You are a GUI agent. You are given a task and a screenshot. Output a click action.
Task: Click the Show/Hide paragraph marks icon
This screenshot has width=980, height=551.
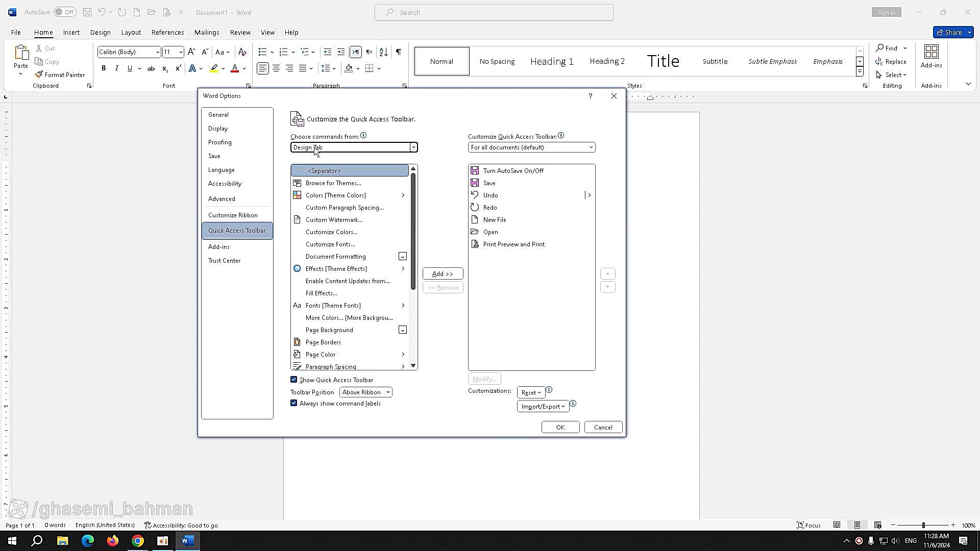[399, 52]
